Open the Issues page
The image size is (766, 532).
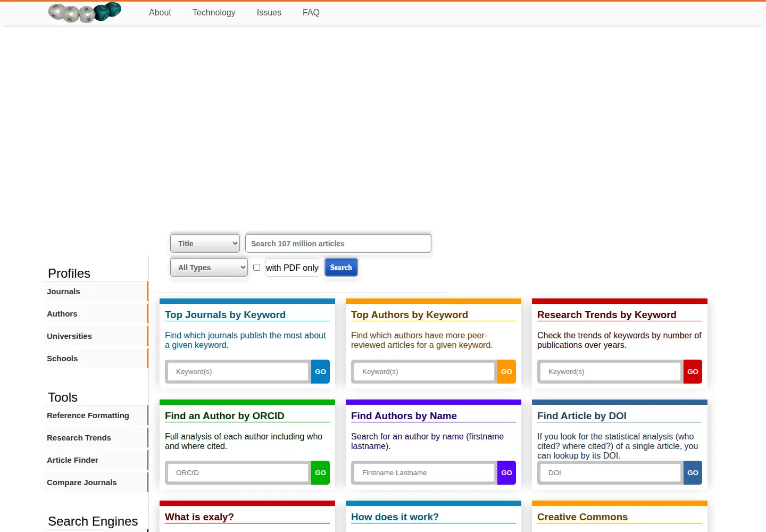pos(269,12)
